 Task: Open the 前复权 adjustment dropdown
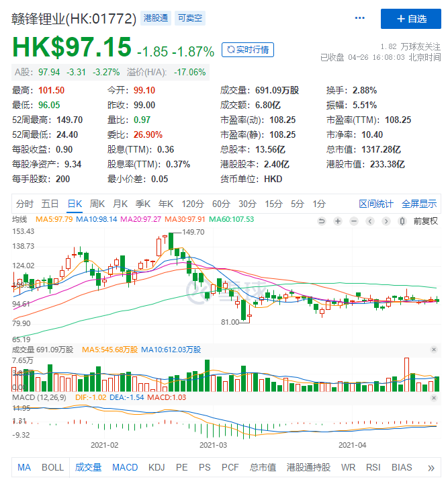[426, 221]
